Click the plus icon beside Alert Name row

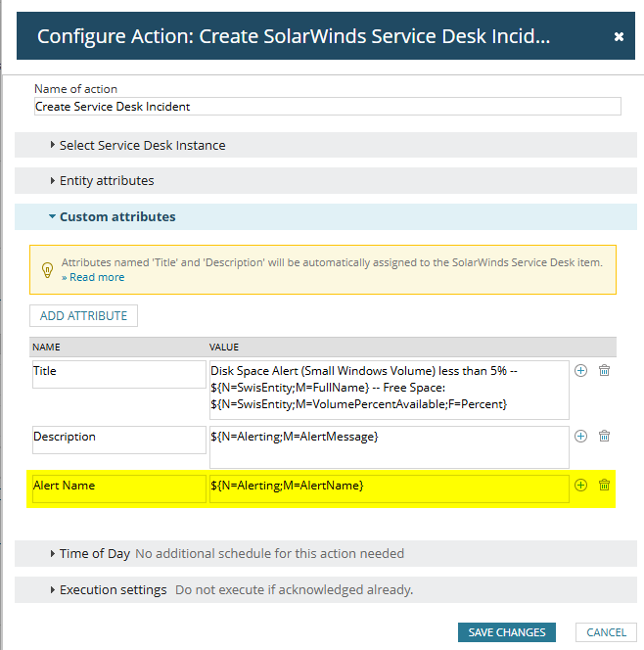pyautogui.click(x=580, y=485)
